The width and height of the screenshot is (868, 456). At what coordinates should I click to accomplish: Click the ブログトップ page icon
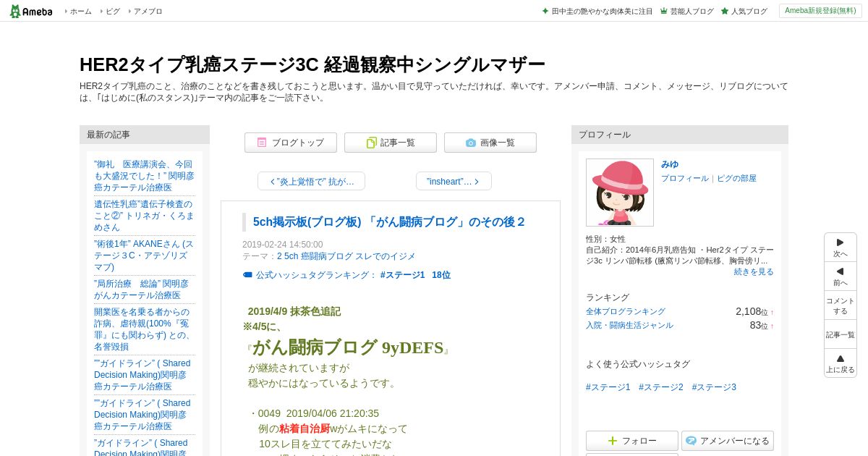point(262,143)
